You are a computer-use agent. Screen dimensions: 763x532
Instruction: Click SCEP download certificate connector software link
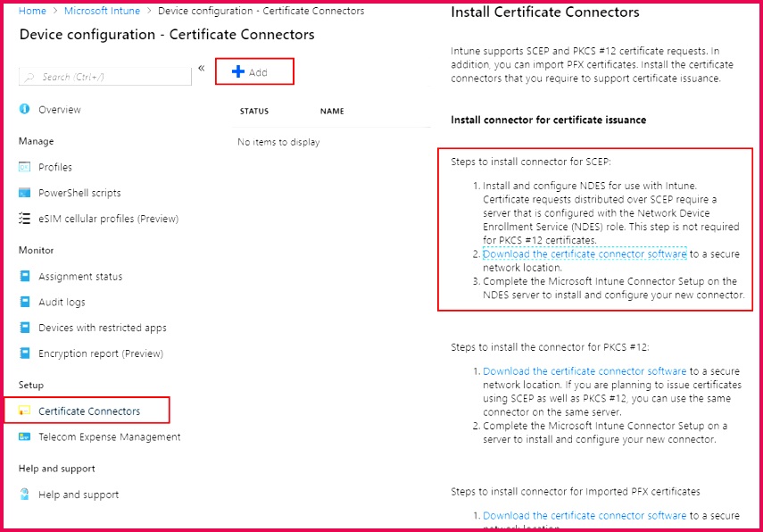click(x=585, y=254)
